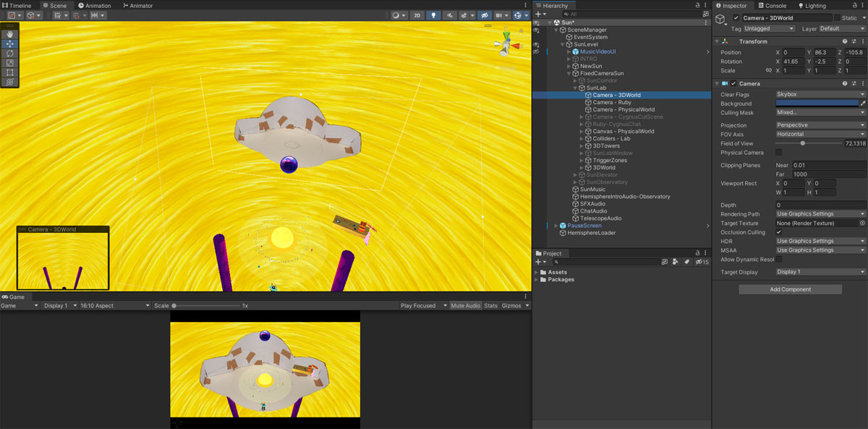868x429 pixels.
Task: Switch to the Animation tab
Action: [95, 5]
